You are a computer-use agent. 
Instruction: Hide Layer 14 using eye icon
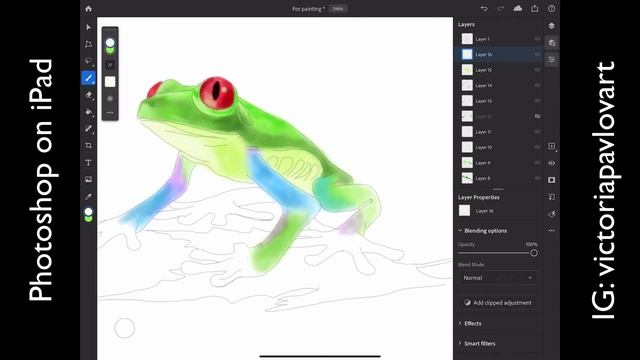[537, 85]
